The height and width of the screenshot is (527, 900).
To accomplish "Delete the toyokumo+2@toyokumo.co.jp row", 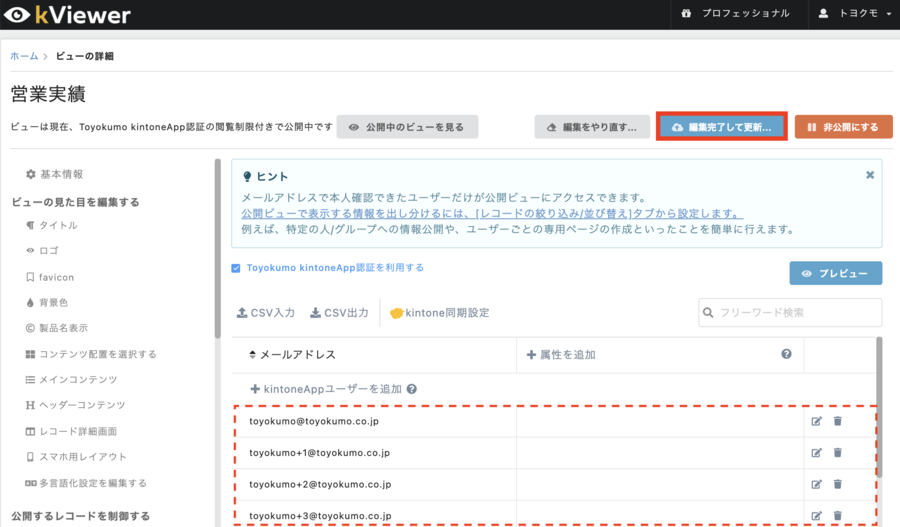I will point(837,485).
